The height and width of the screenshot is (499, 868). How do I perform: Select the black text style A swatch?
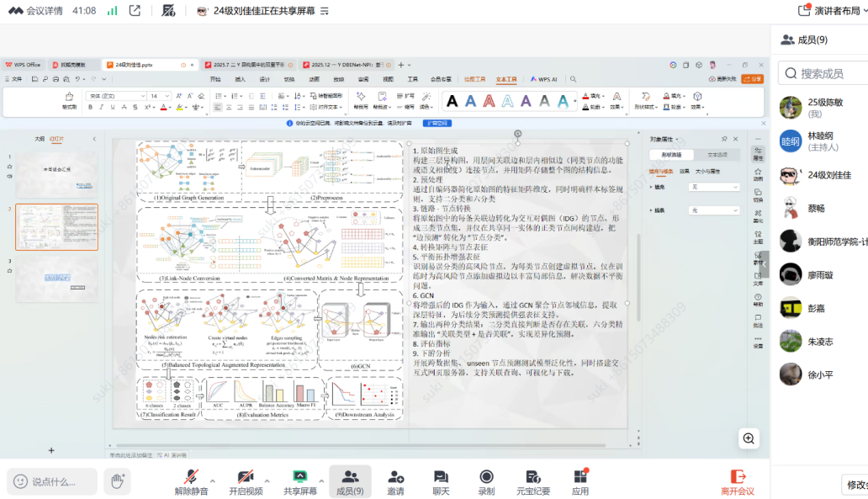point(453,101)
